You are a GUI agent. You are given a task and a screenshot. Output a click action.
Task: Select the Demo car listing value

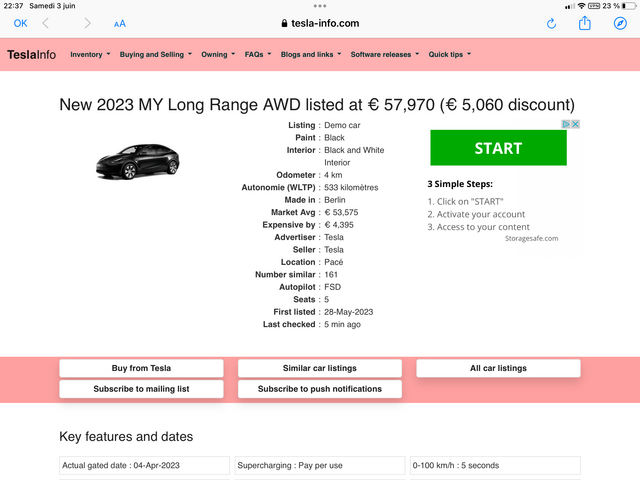tap(342, 125)
